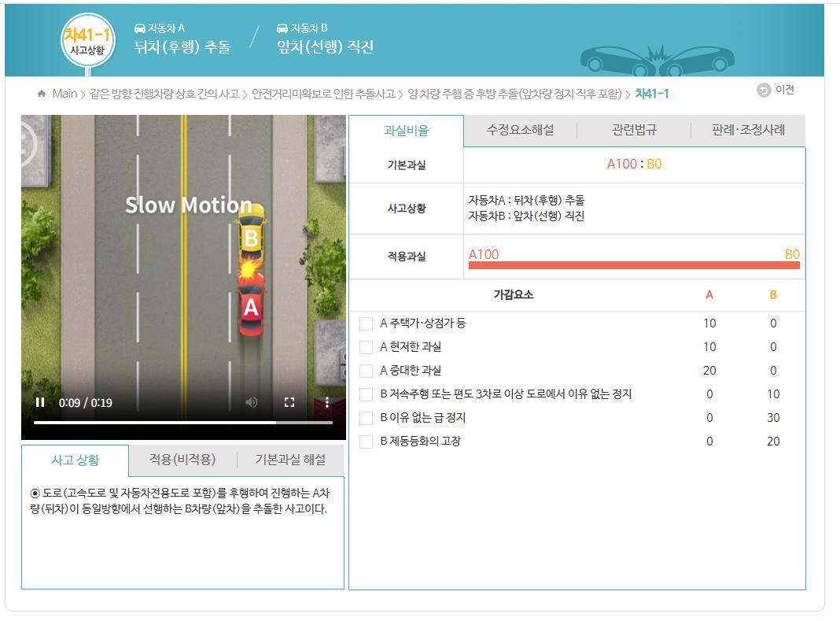The image size is (840, 621).
Task: Enter fullscreen mode on the video
Action: (x=289, y=402)
